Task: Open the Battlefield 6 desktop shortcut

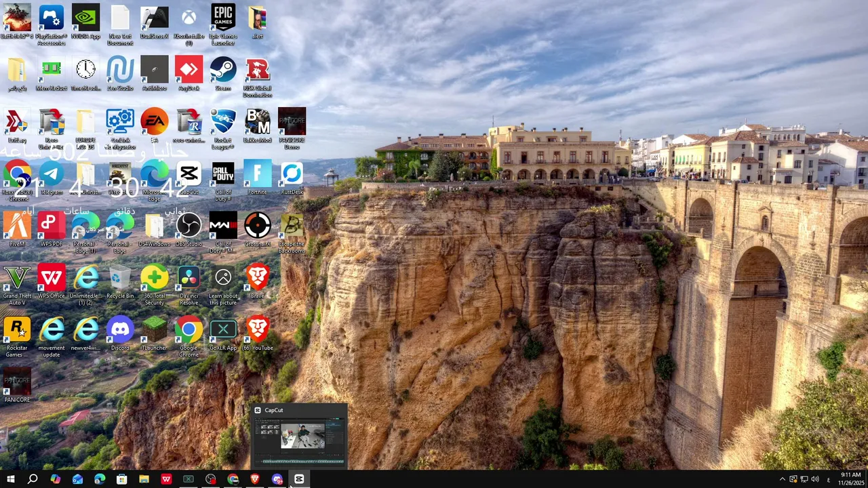Action: pos(17,23)
